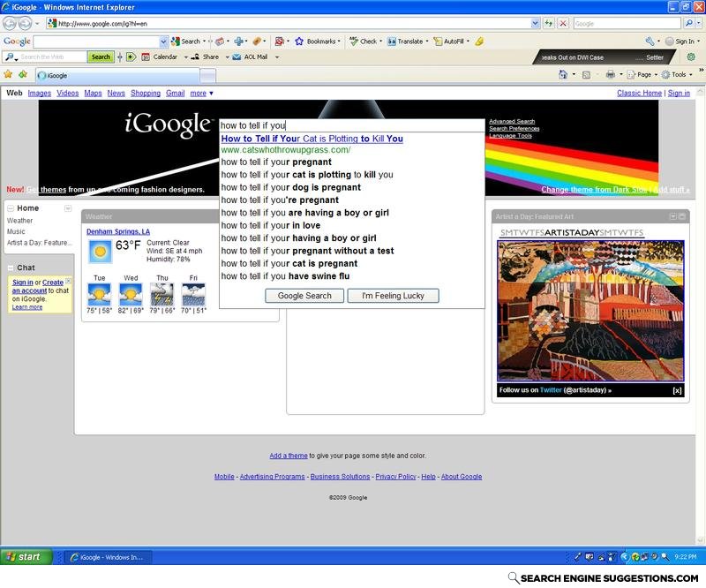
Task: Click the Print icon in the command bar
Action: tap(611, 74)
